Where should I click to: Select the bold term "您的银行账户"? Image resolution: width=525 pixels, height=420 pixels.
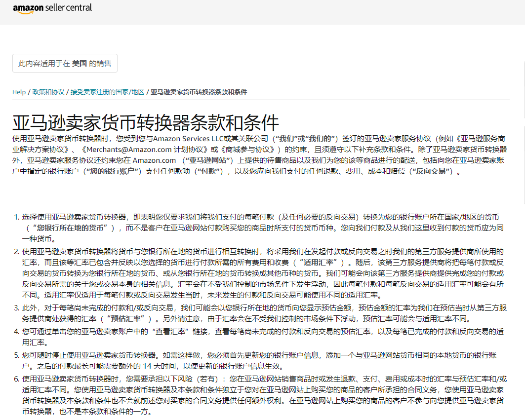pyautogui.click(x=112, y=171)
